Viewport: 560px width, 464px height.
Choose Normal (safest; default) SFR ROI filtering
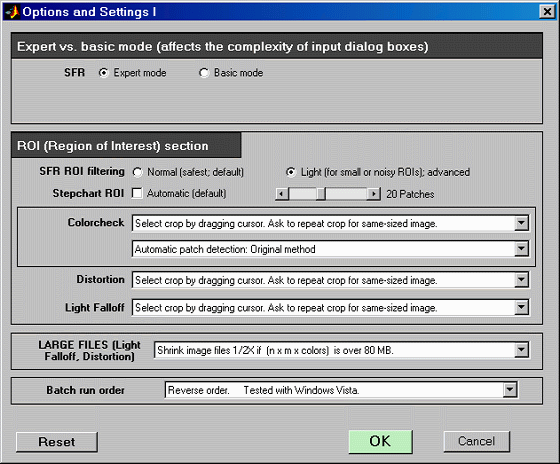[x=138, y=173]
